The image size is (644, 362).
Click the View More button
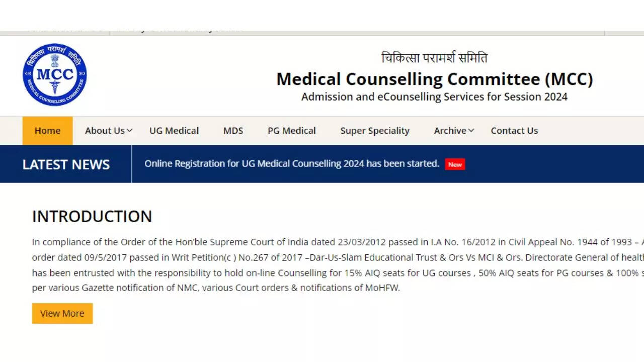[x=62, y=313]
